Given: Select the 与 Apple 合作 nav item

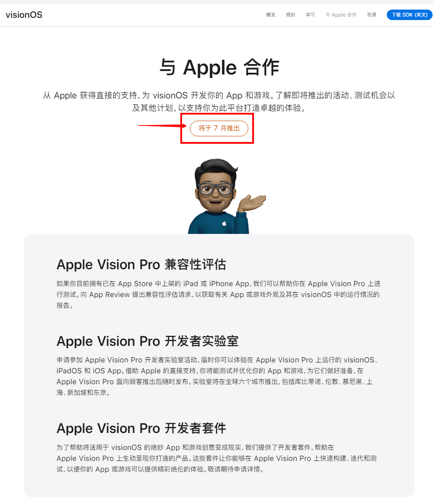Looking at the screenshot, I should click(341, 15).
